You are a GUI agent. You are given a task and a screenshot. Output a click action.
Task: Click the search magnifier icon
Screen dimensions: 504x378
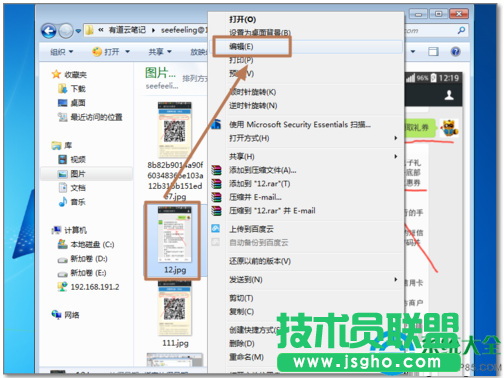pos(461,31)
